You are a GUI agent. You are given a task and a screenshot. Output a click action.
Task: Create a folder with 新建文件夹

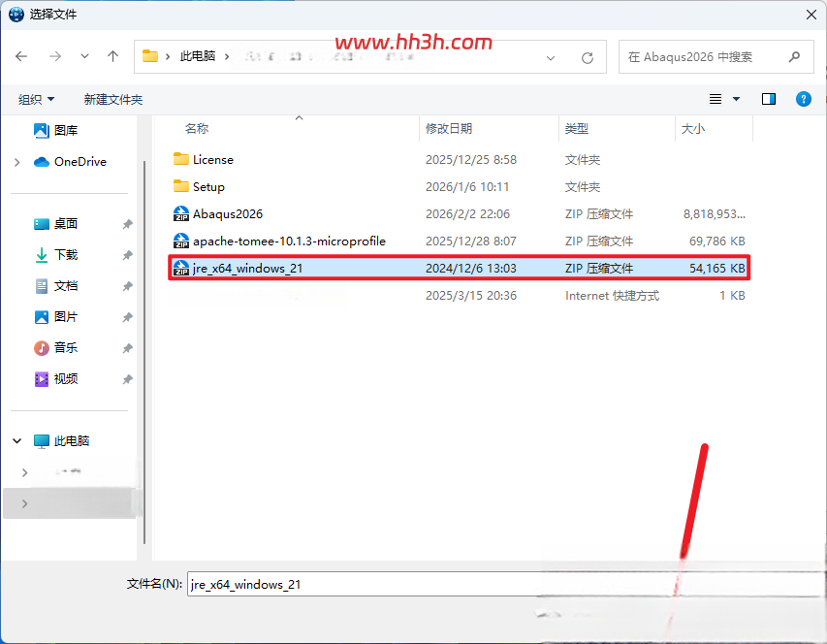[112, 99]
